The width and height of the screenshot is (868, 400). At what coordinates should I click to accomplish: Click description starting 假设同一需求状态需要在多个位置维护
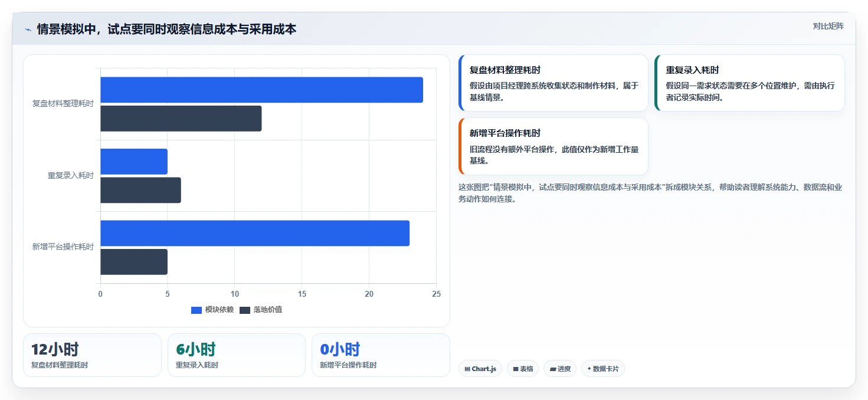pyautogui.click(x=750, y=91)
